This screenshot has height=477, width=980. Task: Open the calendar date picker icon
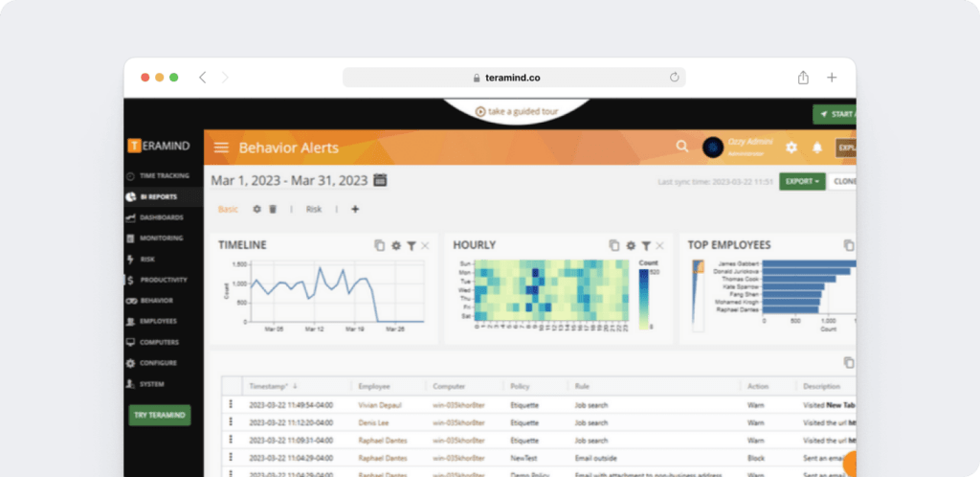(380, 180)
